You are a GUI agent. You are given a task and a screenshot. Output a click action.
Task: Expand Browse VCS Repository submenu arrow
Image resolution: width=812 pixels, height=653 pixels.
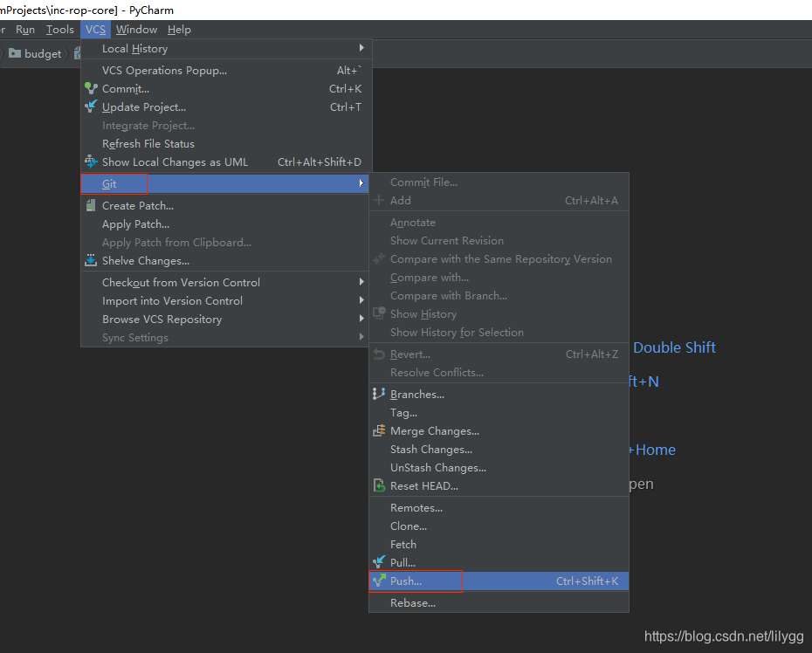point(361,319)
